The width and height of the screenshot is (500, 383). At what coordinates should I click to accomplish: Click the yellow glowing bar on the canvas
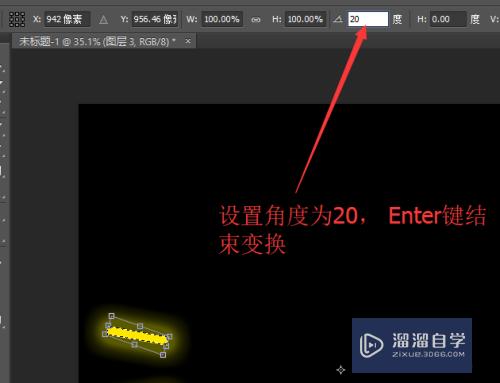(137, 336)
